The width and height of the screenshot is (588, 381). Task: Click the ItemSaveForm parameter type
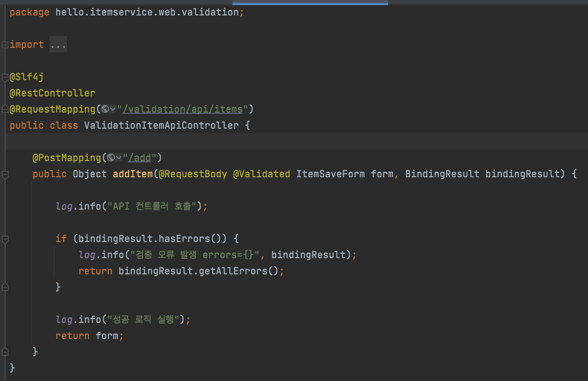point(331,174)
